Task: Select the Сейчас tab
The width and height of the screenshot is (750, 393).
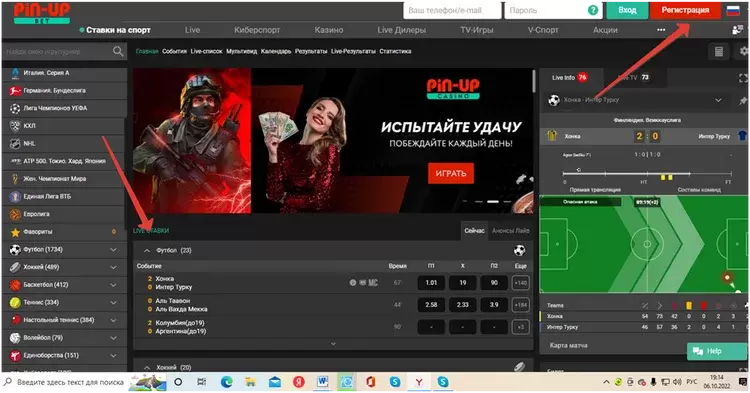Action: [x=474, y=230]
